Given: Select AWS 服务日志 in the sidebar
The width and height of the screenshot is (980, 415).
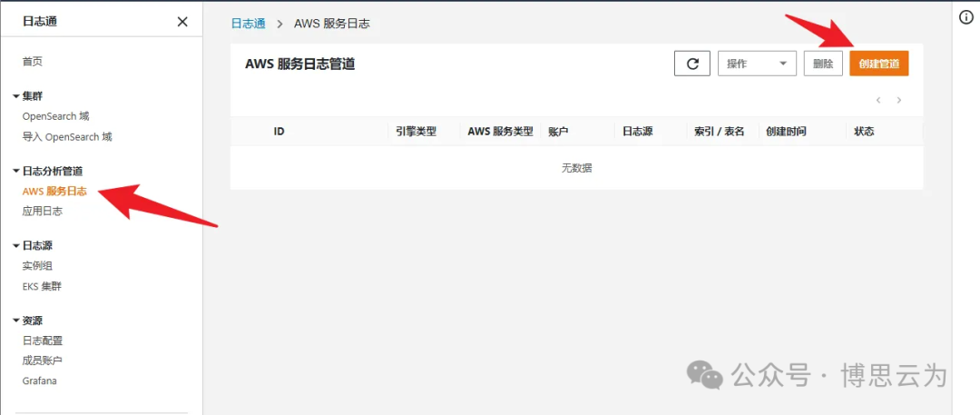Looking at the screenshot, I should coord(54,192).
